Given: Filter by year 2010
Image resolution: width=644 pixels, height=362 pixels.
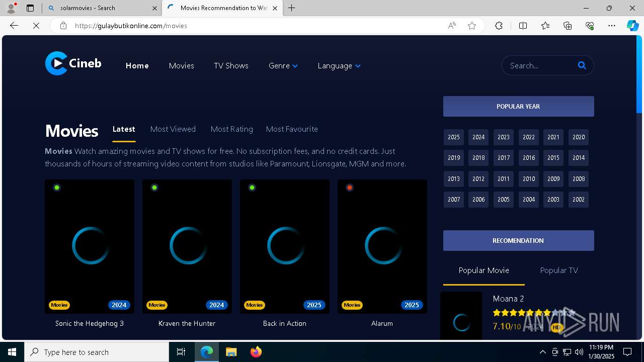Looking at the screenshot, I should [529, 179].
